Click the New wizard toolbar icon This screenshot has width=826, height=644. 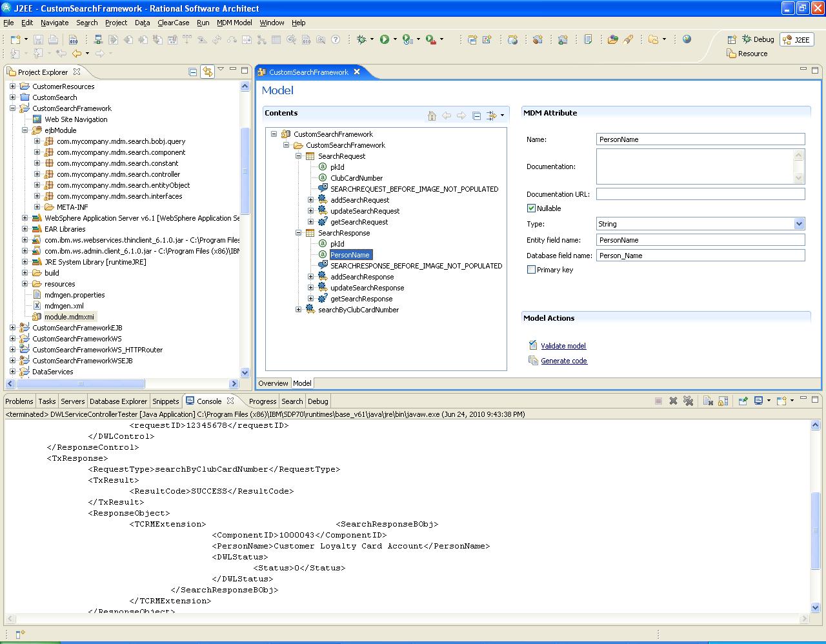[x=15, y=39]
